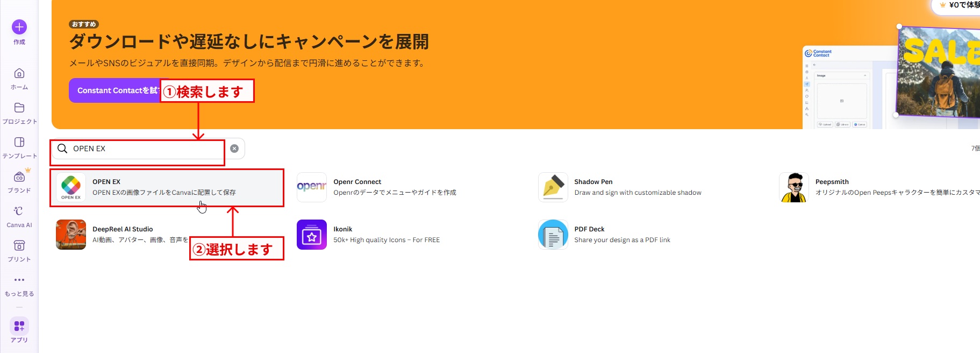Click the アプリ label in the sidebar
Screen dimensions: 980x353
[19, 340]
